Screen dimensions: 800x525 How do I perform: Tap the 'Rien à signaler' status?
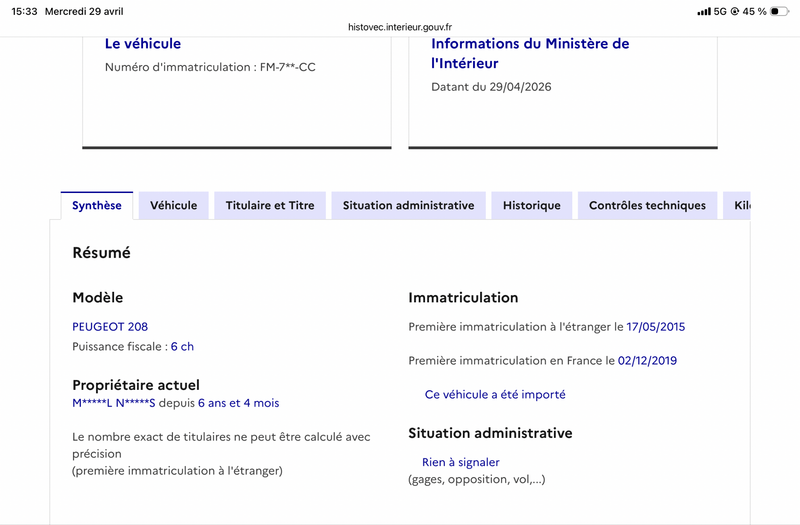coord(461,462)
